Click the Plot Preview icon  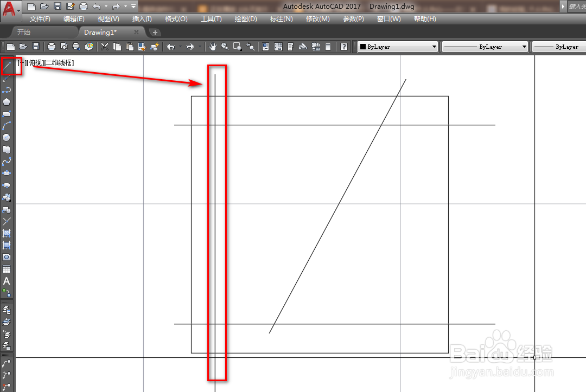(x=64, y=47)
